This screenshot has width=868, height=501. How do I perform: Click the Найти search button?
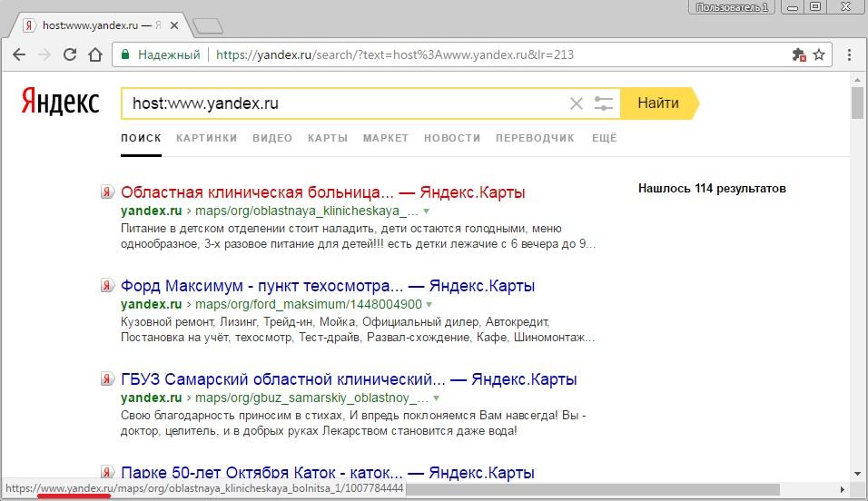[658, 103]
